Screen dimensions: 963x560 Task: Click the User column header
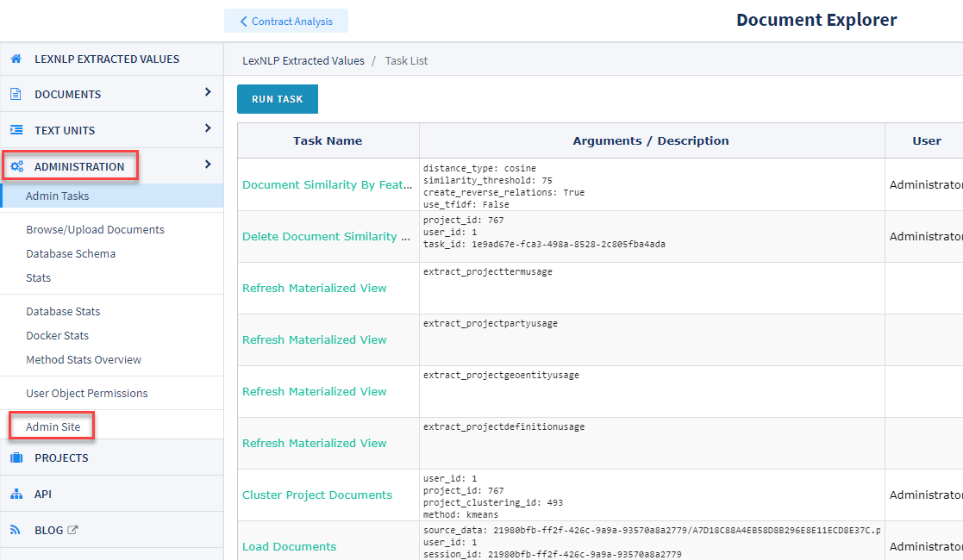[926, 140]
